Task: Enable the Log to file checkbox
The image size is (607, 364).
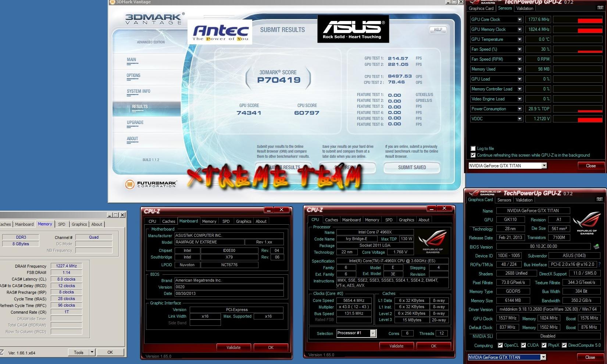Action: [x=473, y=149]
